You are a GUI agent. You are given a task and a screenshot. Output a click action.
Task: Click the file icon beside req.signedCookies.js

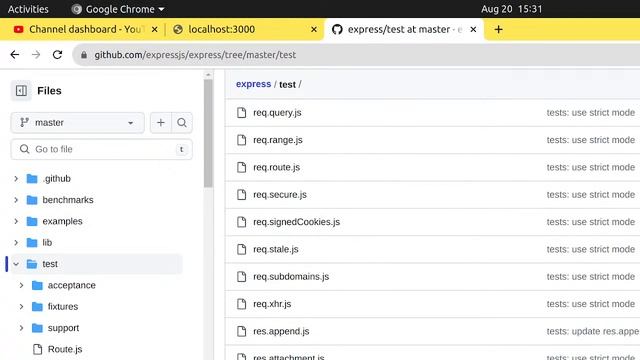(x=242, y=222)
